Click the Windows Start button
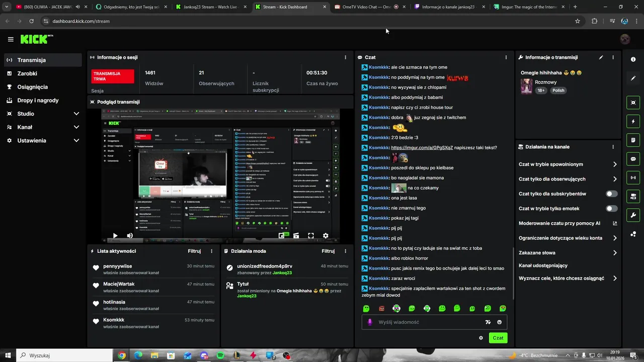Screen dimensions: 644x362 click(x=8, y=355)
